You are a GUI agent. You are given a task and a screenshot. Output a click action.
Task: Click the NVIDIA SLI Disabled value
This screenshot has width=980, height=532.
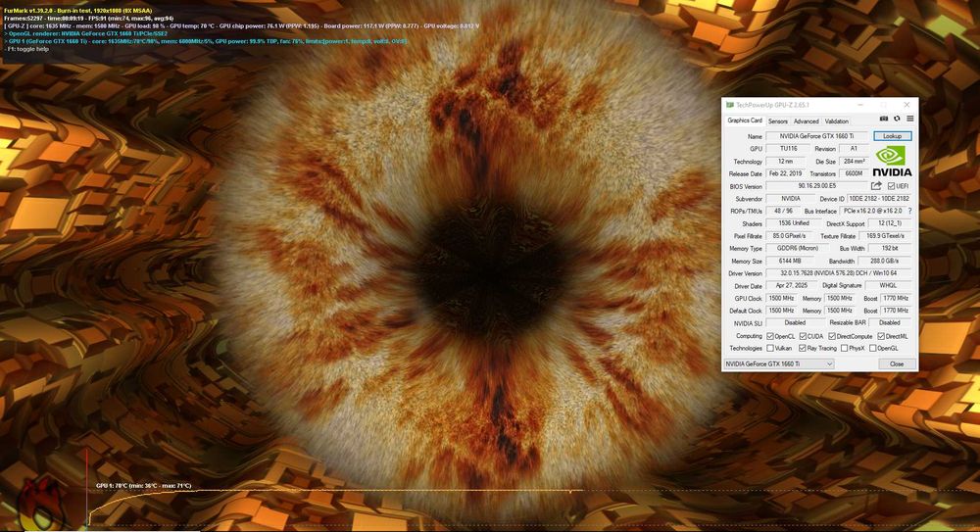click(x=795, y=323)
